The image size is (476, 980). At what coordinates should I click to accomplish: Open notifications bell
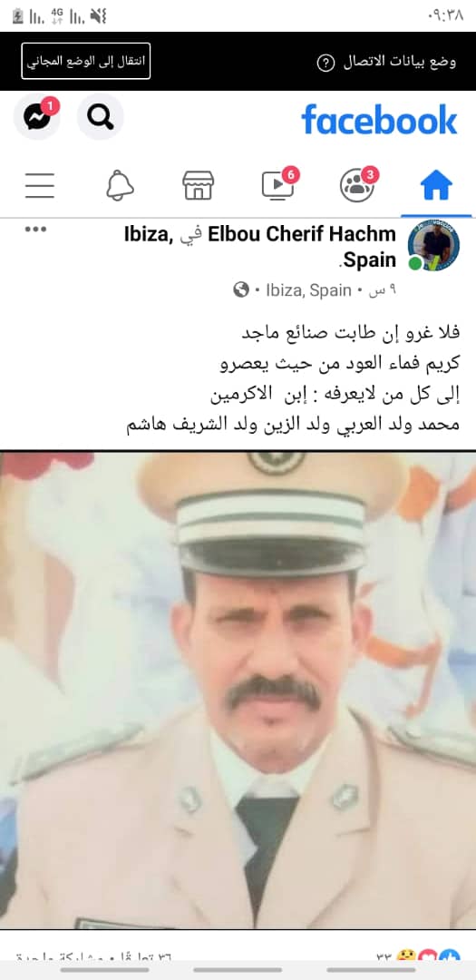120,186
